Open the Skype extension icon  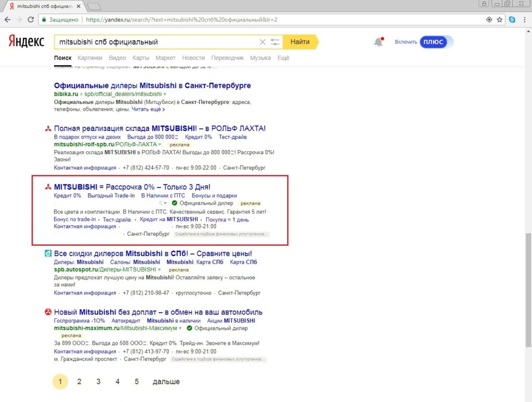(x=512, y=20)
